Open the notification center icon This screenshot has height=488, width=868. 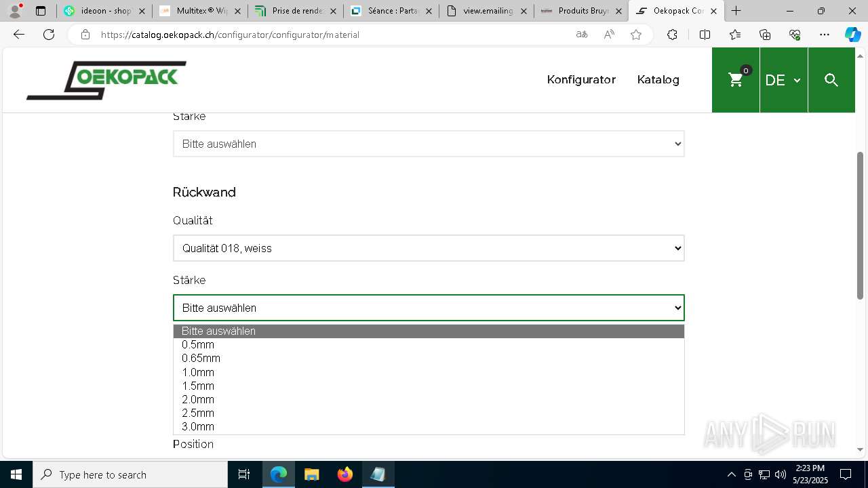(846, 474)
